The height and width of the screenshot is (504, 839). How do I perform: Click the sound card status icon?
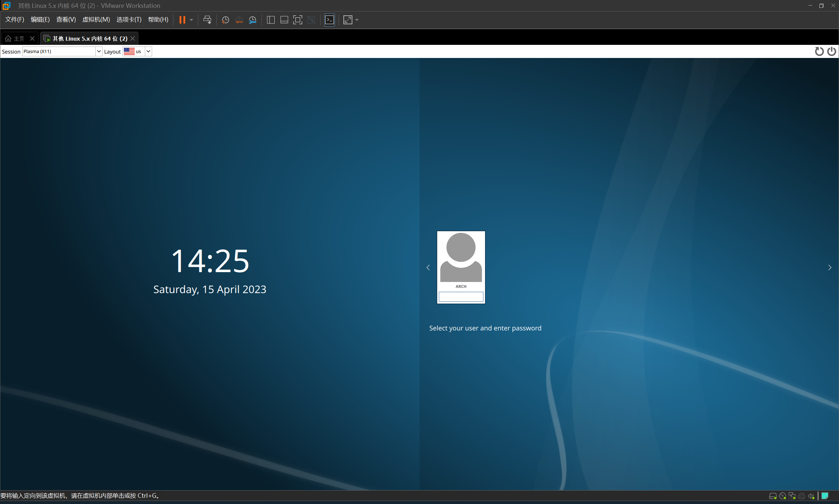[x=811, y=496]
